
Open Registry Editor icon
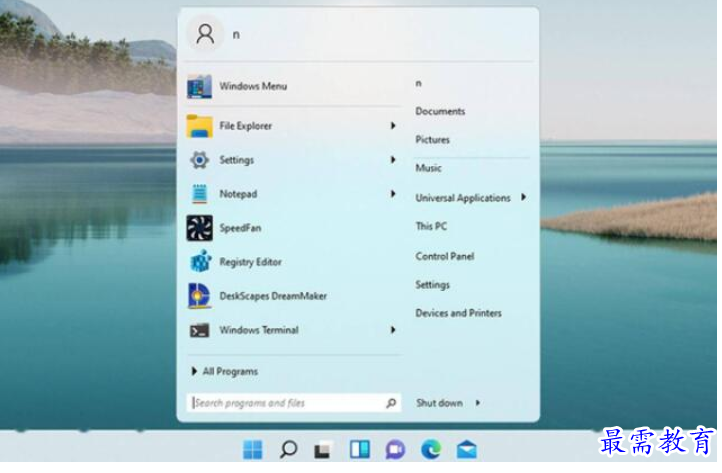tap(200, 262)
